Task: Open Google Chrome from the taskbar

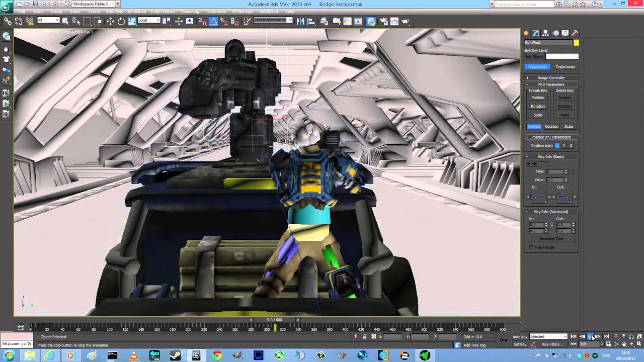Action: click(x=217, y=355)
